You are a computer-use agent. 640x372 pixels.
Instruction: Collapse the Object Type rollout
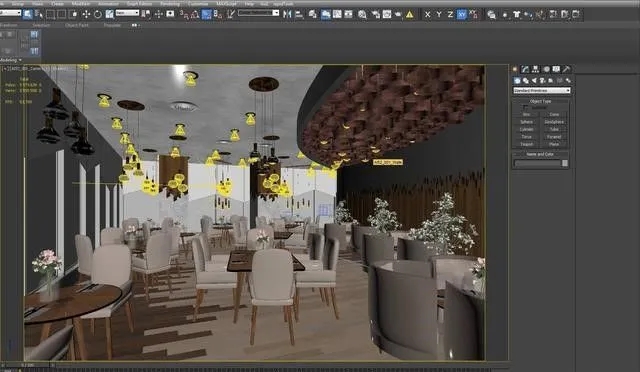(540, 101)
